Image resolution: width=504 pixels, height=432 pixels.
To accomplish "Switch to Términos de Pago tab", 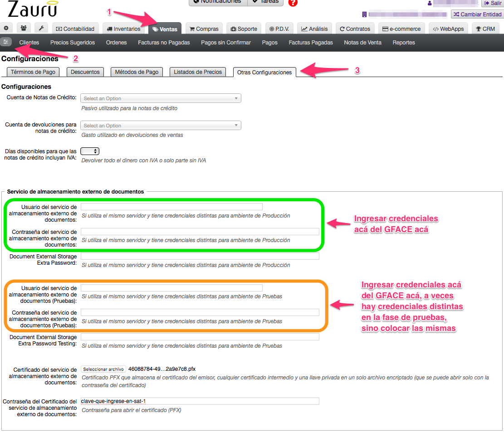I will [x=33, y=72].
